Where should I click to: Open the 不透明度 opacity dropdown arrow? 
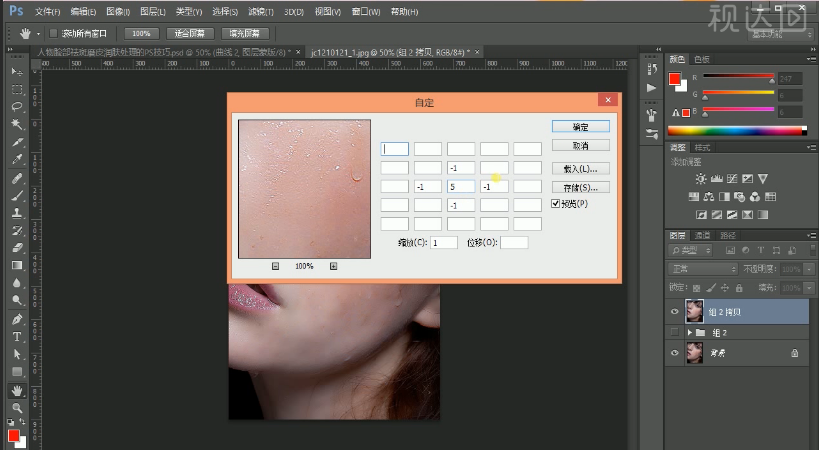tap(810, 269)
